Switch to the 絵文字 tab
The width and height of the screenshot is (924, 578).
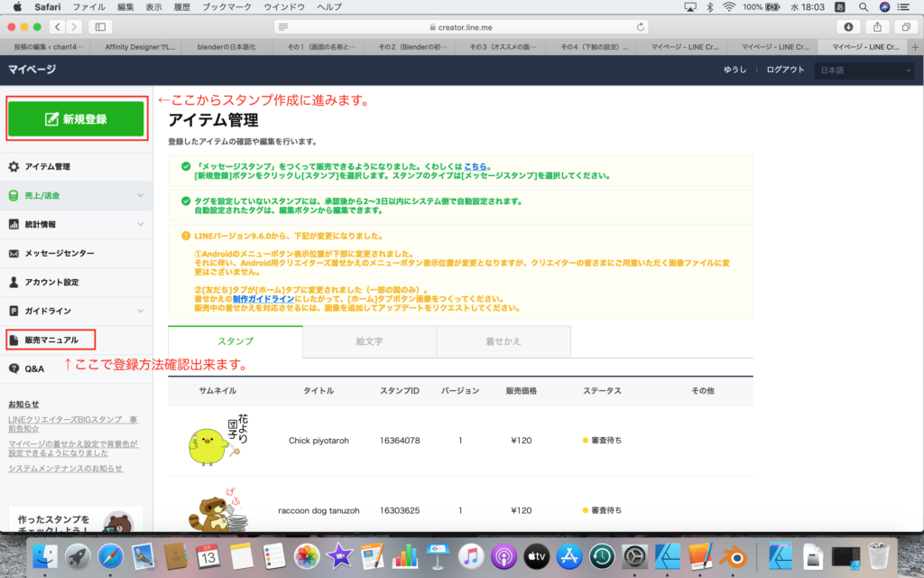369,341
